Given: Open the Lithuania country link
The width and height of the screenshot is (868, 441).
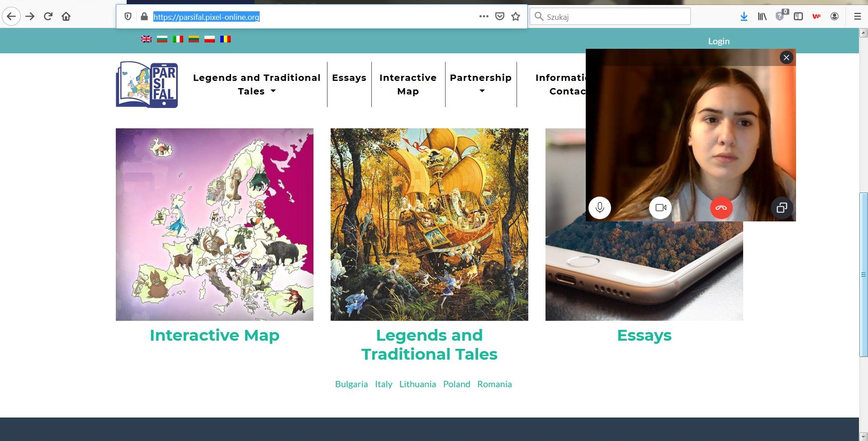Looking at the screenshot, I should (417, 384).
